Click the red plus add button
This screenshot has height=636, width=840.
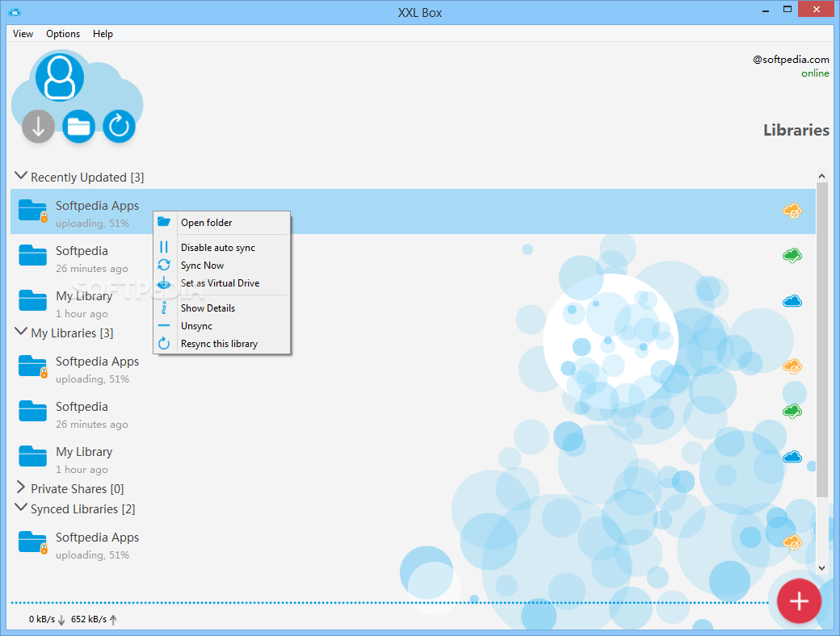coord(799,601)
